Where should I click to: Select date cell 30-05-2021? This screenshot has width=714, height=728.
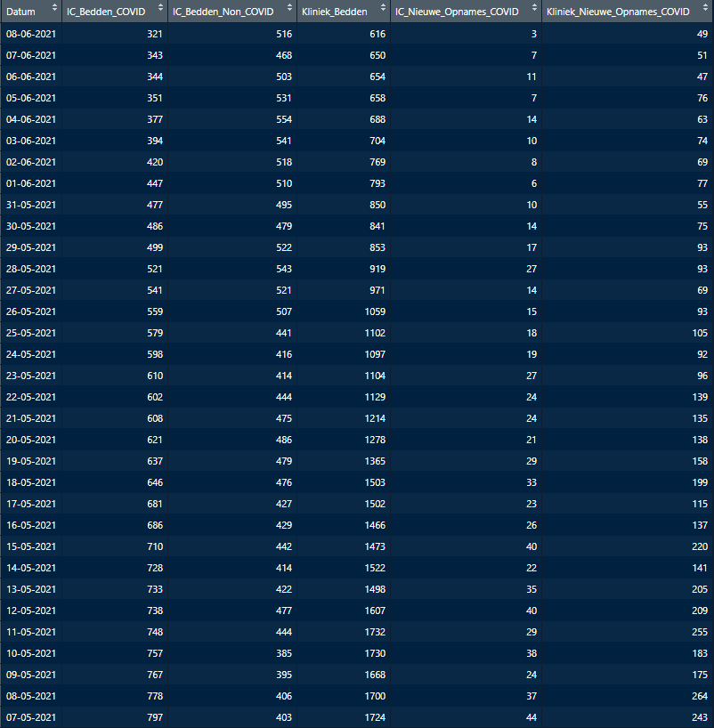(x=31, y=226)
